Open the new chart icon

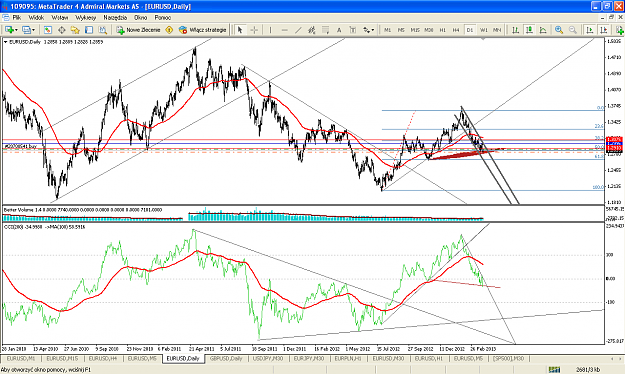click(x=9, y=30)
